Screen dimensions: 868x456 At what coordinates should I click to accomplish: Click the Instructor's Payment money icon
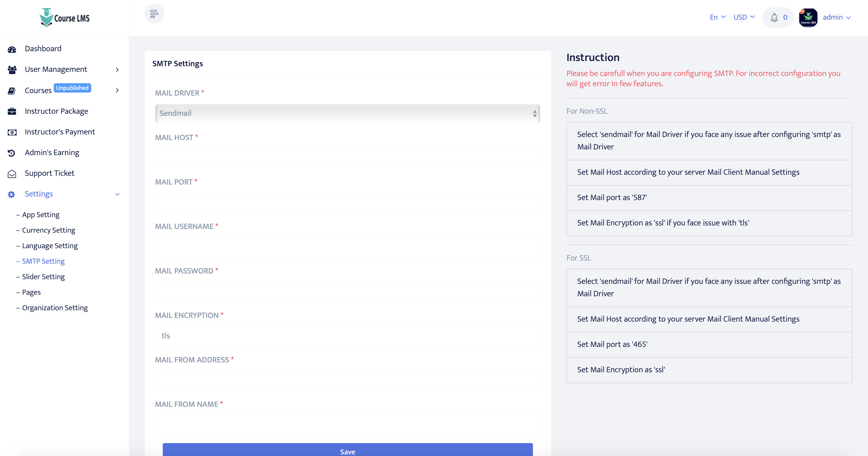tap(12, 132)
